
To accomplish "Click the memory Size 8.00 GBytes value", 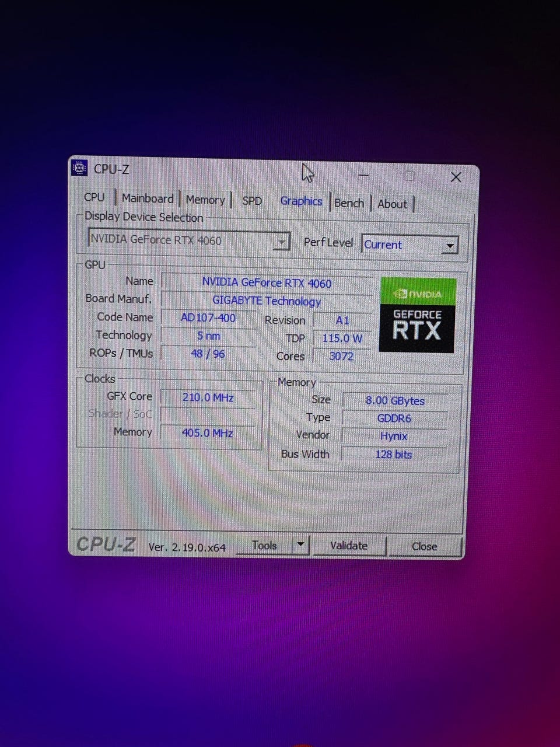I will pyautogui.click(x=395, y=401).
